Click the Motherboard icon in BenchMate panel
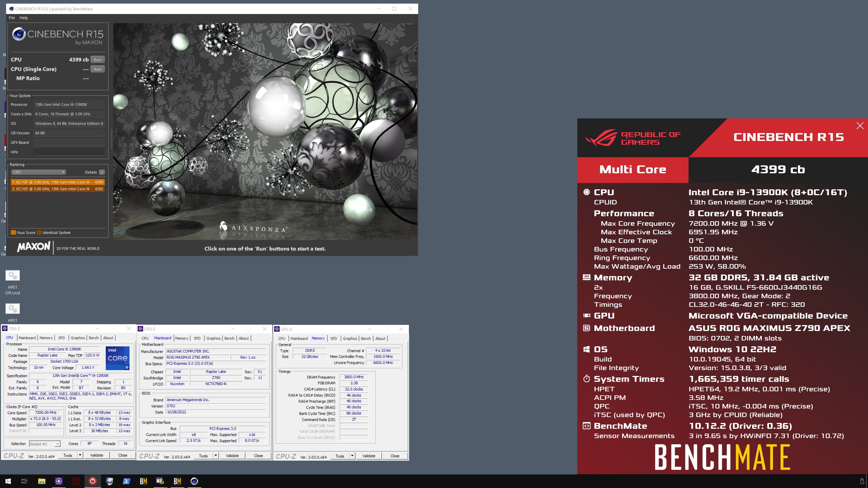This screenshot has height=488, width=868. (587, 328)
